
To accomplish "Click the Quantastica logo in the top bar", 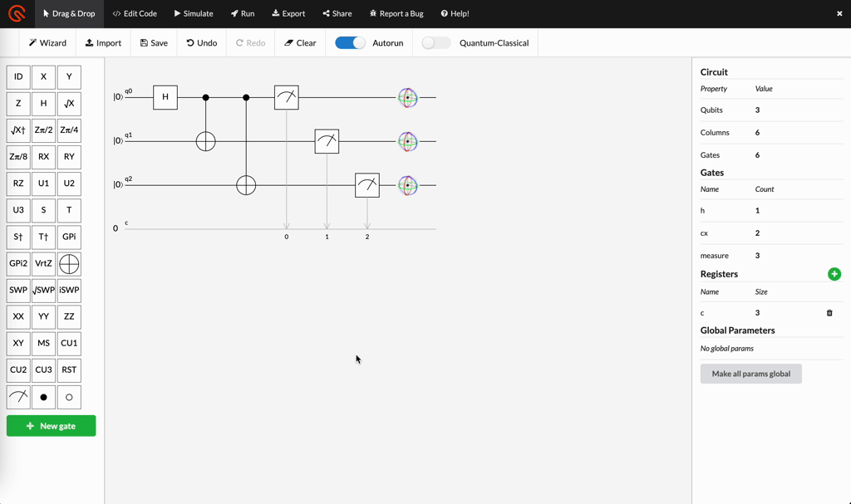I will point(17,13).
